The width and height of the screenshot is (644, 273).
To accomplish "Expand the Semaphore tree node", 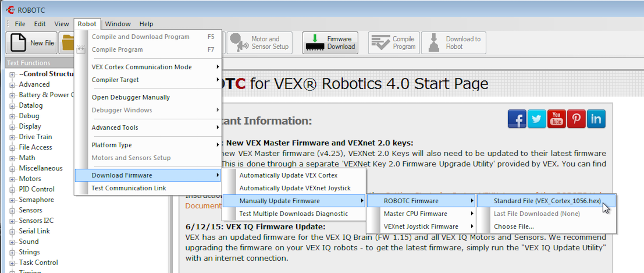I will (x=12, y=200).
